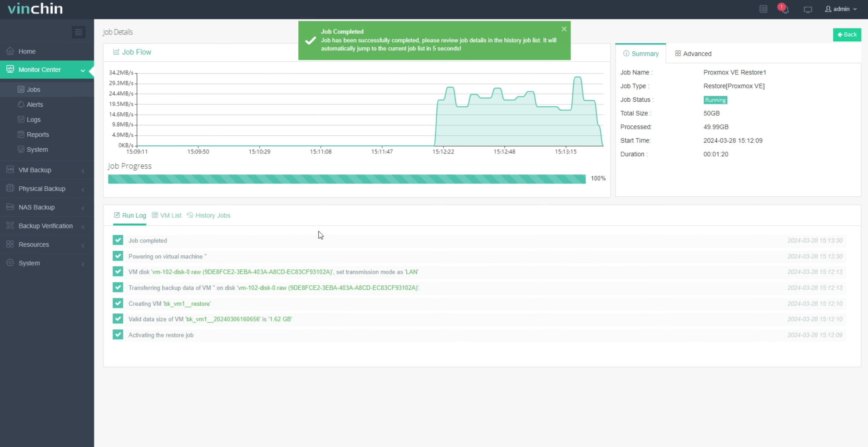
Task: Click the System icon under Monitor Center
Action: (21, 149)
